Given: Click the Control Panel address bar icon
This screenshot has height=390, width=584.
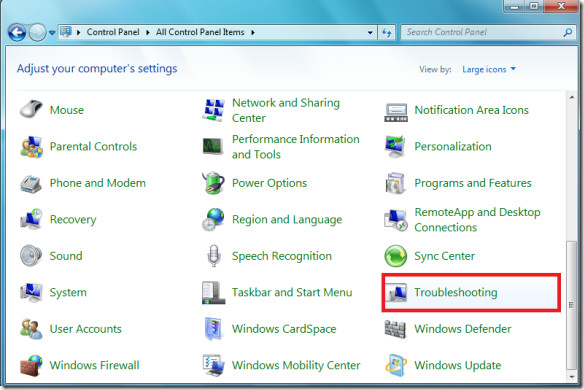Looking at the screenshot, I should click(x=66, y=32).
